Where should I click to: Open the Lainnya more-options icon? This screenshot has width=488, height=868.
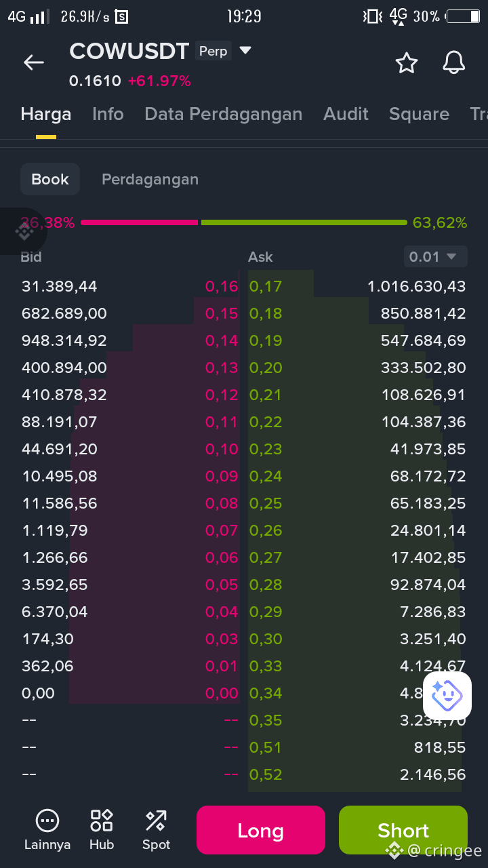pyautogui.click(x=47, y=821)
